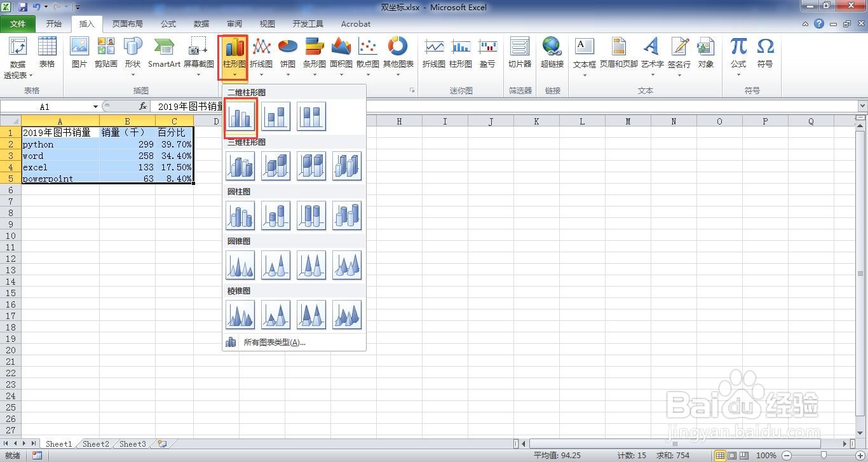Open WordArt (艺术字) gallery
Screen dimensions: 868x462
coord(652,58)
